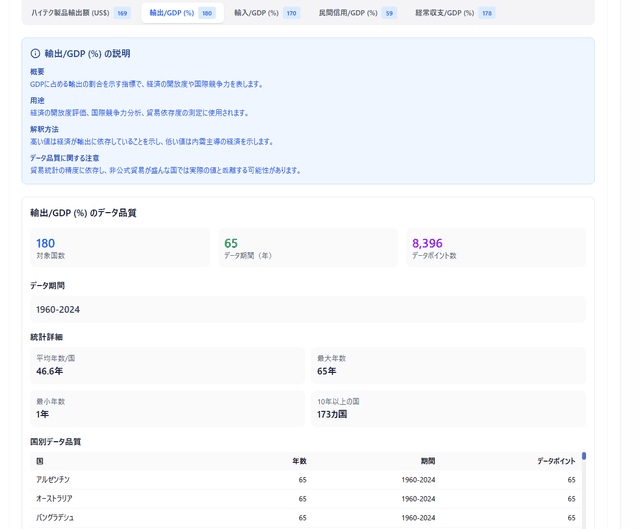This screenshot has height=529, width=640.
Task: Click the 年数 column header
Action: (x=298, y=461)
